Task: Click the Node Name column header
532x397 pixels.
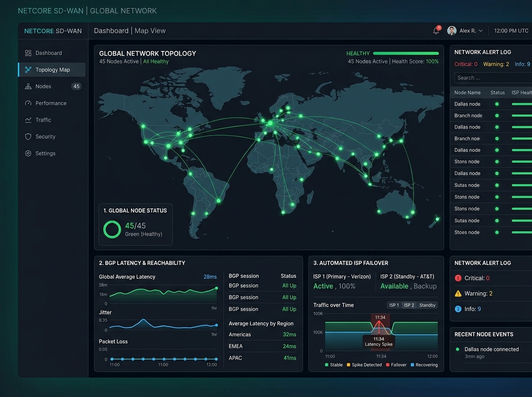Action: coord(467,93)
